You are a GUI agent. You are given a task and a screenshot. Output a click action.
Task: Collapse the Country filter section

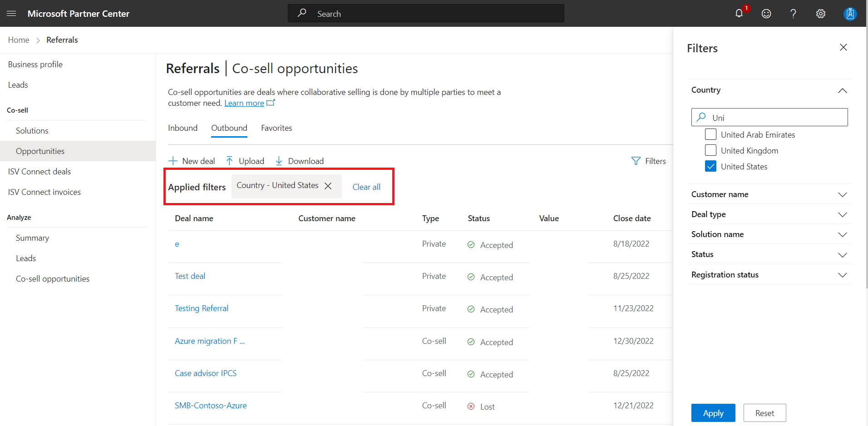click(x=842, y=90)
